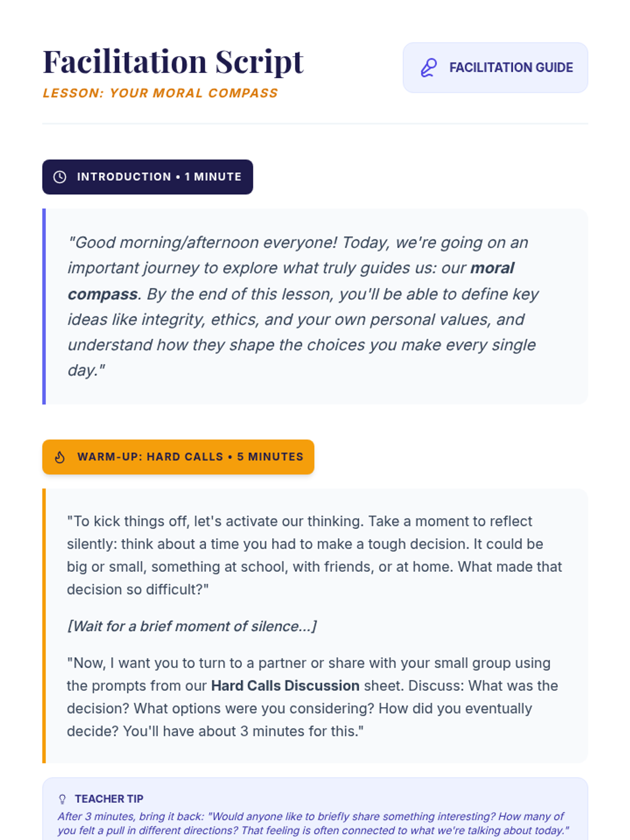Open the Facilitation Guide button label
This screenshot has height=840, width=630.
coord(511,68)
